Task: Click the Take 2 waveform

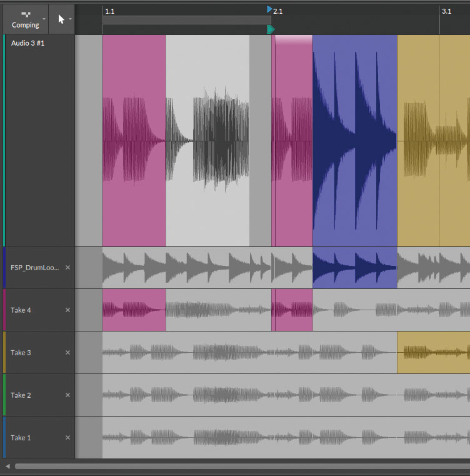Action: point(286,395)
